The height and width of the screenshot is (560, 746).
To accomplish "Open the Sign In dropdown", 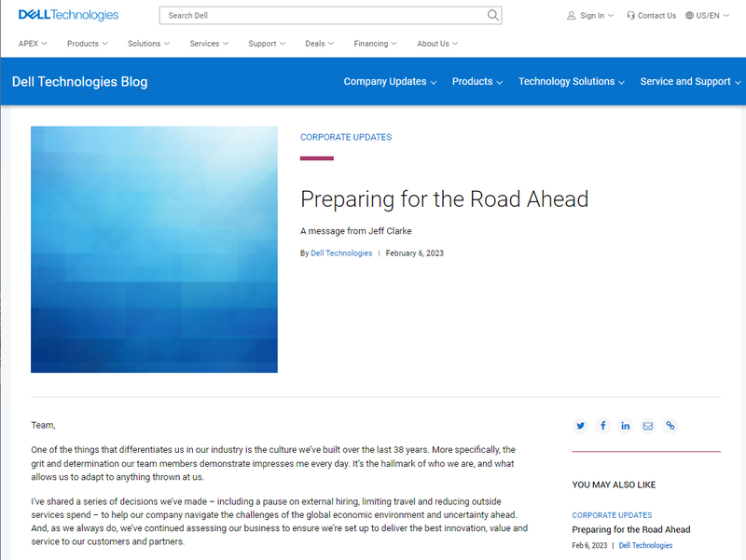I will (590, 16).
